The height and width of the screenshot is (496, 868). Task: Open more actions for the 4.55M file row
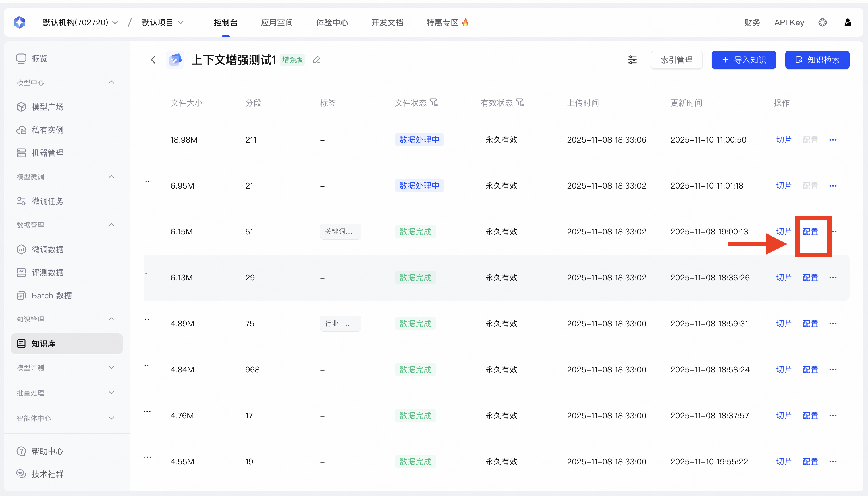point(833,462)
